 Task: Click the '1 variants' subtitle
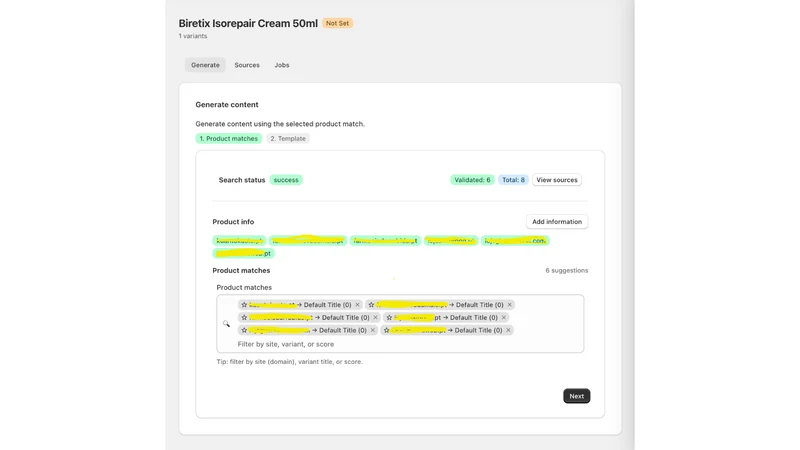(193, 36)
